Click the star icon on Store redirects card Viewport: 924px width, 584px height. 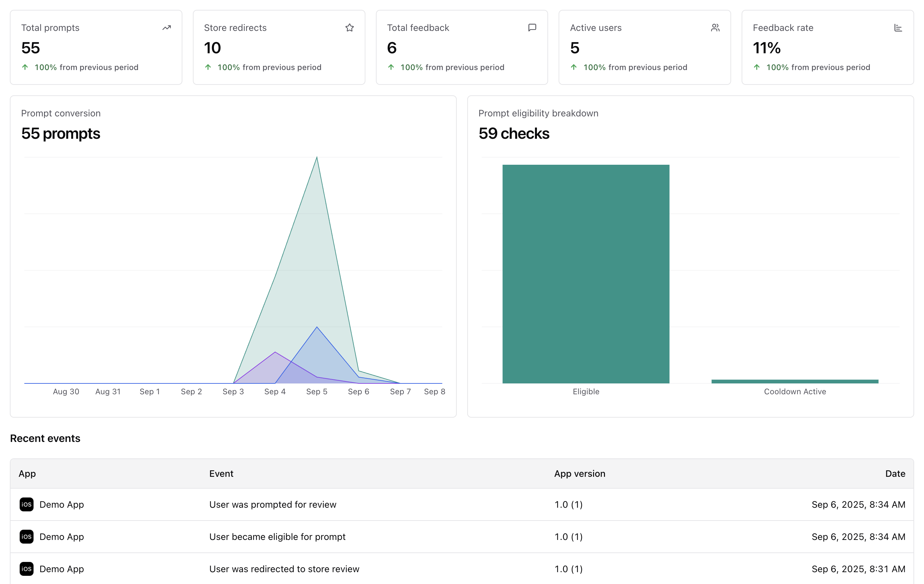tap(350, 28)
